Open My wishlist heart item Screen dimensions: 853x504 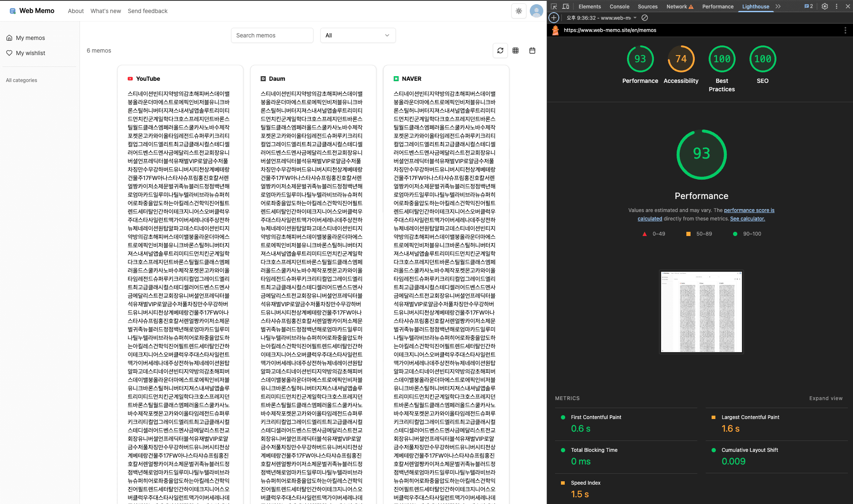click(x=30, y=53)
